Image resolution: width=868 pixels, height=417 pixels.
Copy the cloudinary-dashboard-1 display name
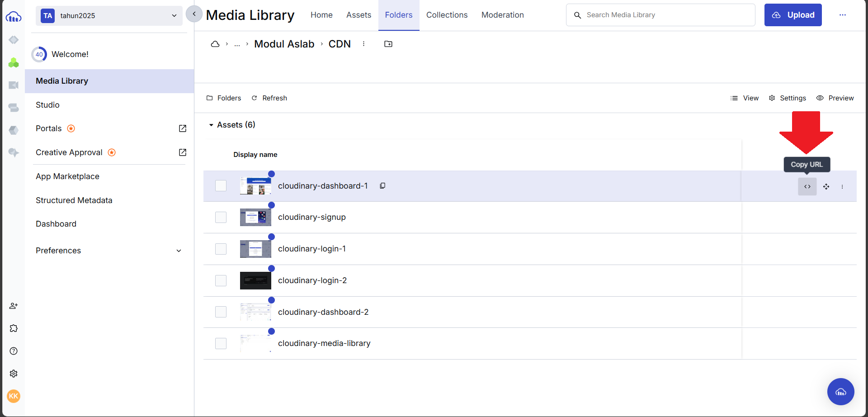click(382, 186)
